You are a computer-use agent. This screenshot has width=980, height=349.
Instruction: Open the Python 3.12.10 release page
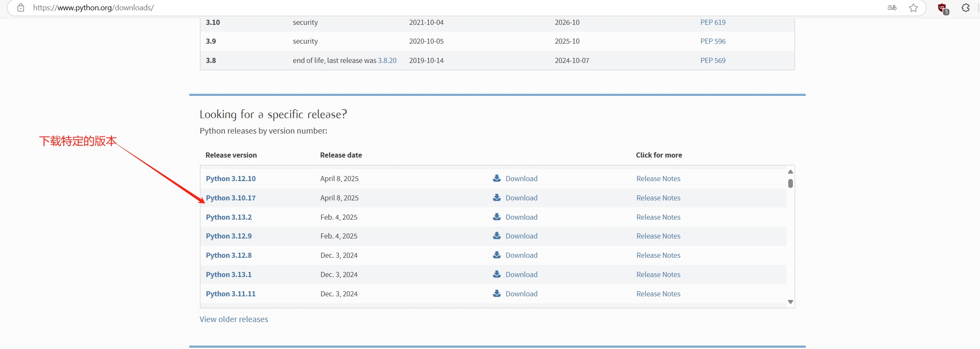tap(231, 179)
